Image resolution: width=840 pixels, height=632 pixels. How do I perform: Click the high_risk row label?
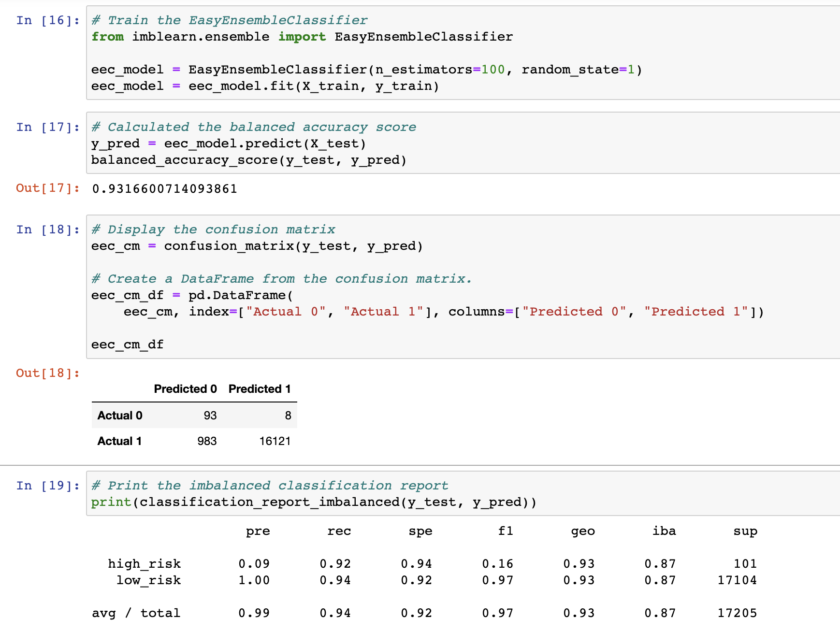coord(145,564)
